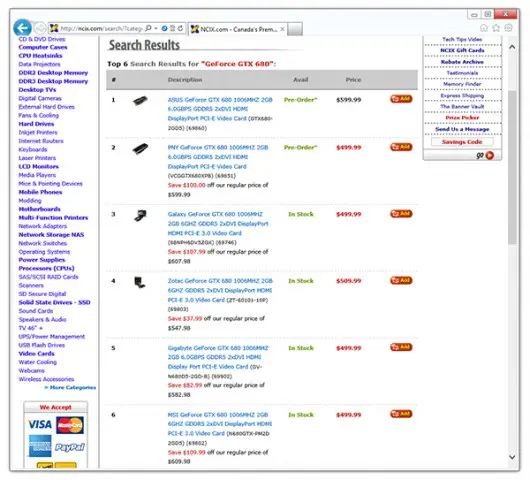Open the Galaxy GTX 680 product thumbnail
Screen dimensions: 530x480
click(140, 215)
